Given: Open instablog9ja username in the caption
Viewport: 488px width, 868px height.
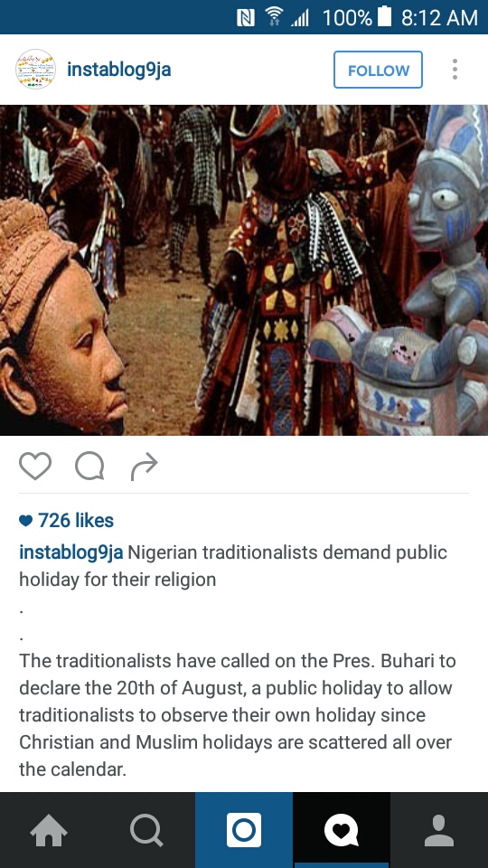Looking at the screenshot, I should [x=70, y=552].
